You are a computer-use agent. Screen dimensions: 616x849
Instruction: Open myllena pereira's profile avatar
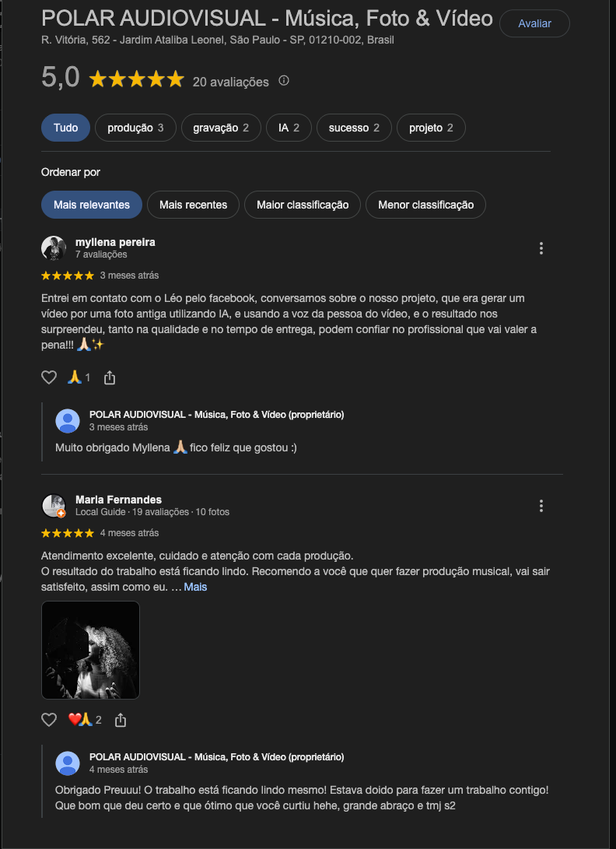point(54,248)
